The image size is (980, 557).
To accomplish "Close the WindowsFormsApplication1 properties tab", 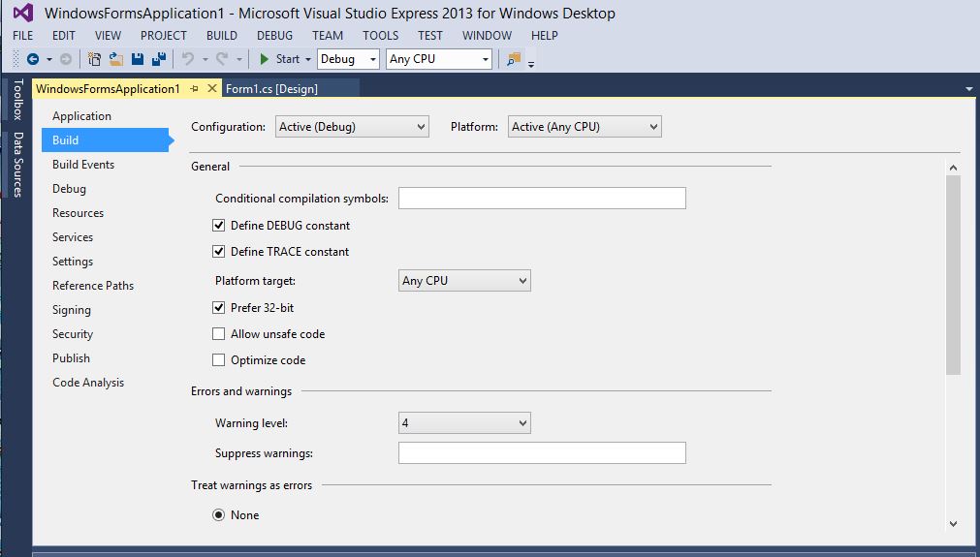I will (x=212, y=89).
